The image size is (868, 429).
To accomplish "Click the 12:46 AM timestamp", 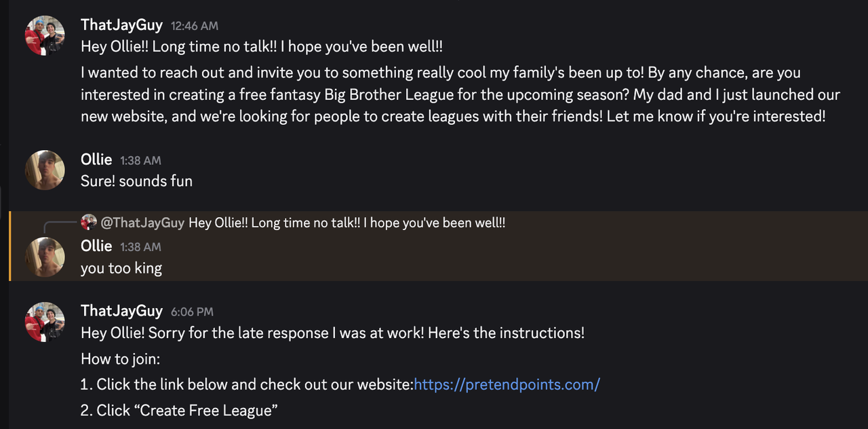I will (x=195, y=26).
